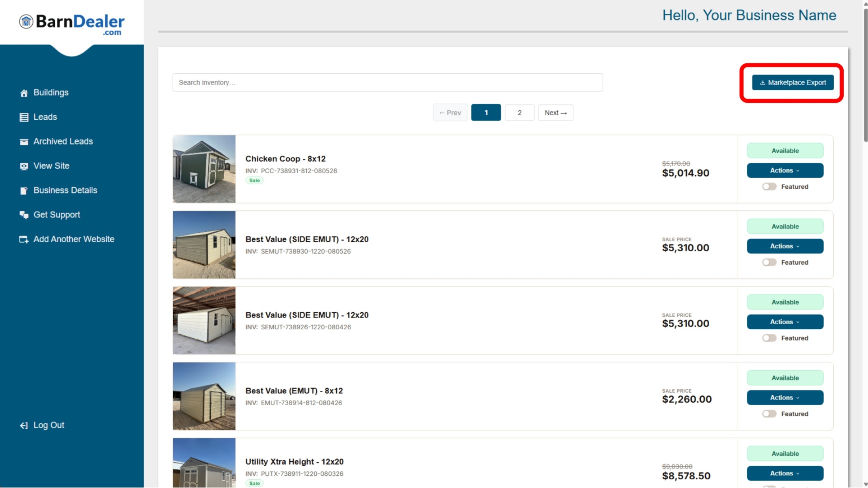Click inventory number PCC-738931-812-080526
Screen dimensions: 868x488
tap(299, 171)
